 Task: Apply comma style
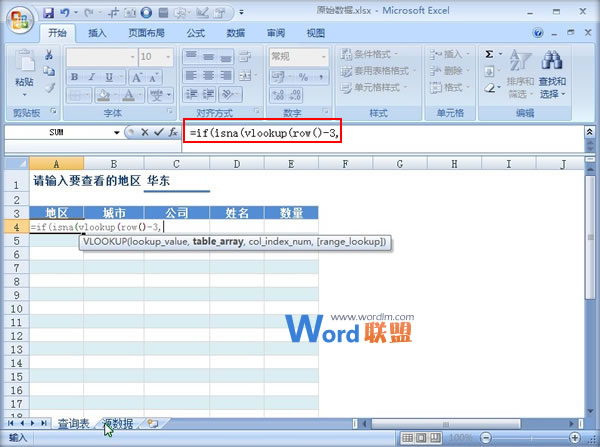click(x=321, y=77)
